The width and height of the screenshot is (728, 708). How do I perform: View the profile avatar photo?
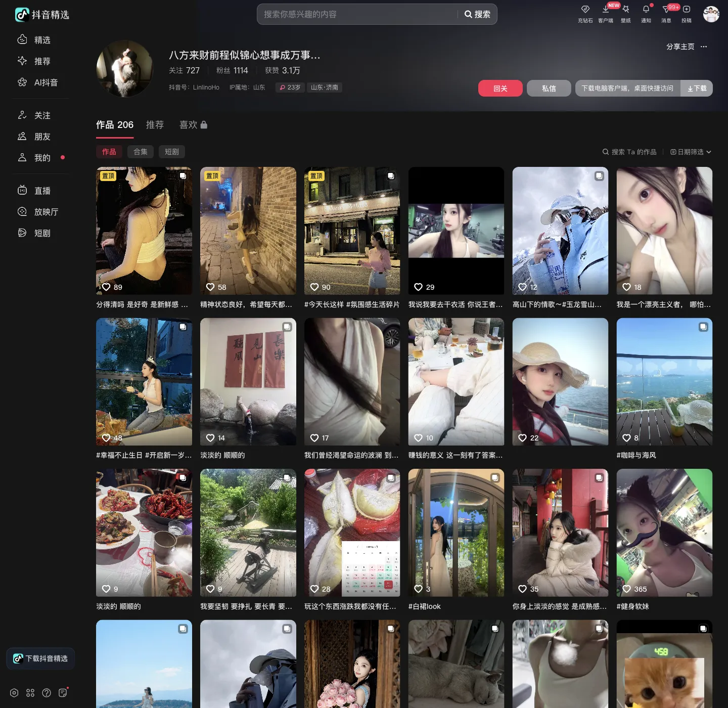tap(124, 69)
